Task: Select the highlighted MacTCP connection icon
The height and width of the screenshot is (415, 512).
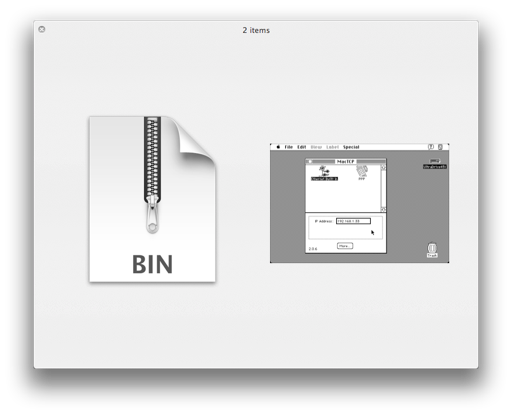Action: click(324, 173)
